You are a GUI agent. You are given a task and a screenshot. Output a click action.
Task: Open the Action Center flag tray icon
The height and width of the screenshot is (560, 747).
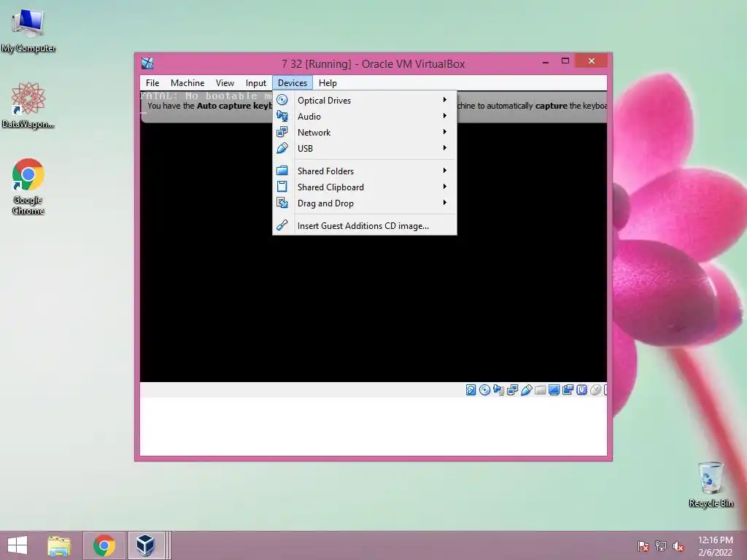(643, 545)
